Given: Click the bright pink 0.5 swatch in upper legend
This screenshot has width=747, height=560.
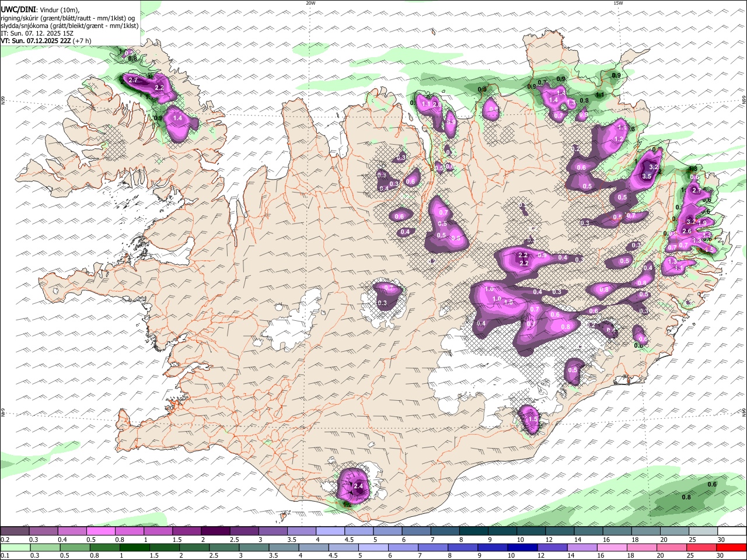Looking at the screenshot, I should coord(100,531).
